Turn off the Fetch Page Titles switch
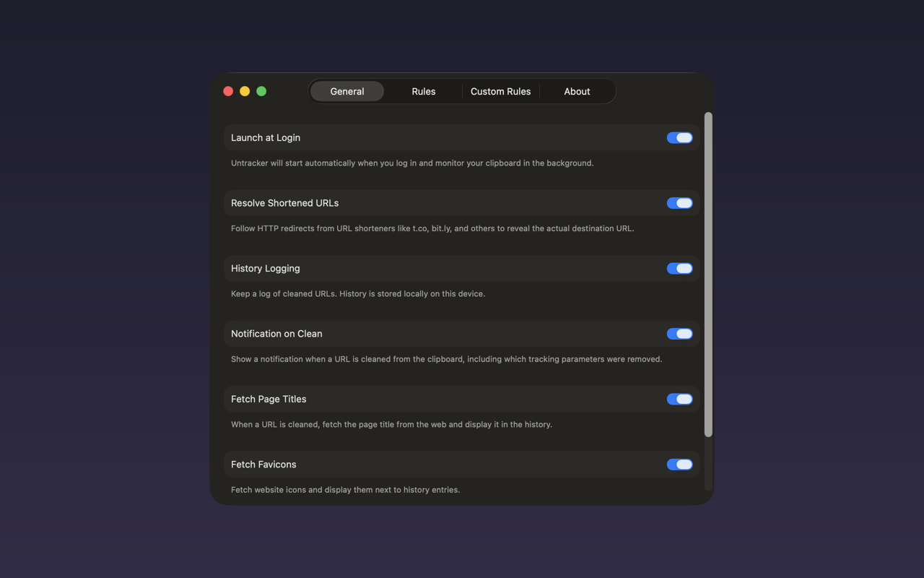924x578 pixels. point(679,399)
